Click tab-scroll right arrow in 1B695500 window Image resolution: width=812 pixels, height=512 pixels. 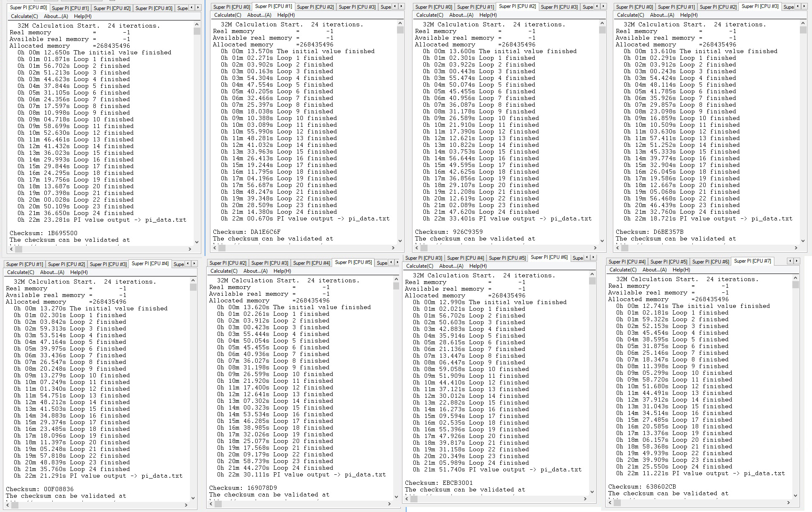(198, 8)
